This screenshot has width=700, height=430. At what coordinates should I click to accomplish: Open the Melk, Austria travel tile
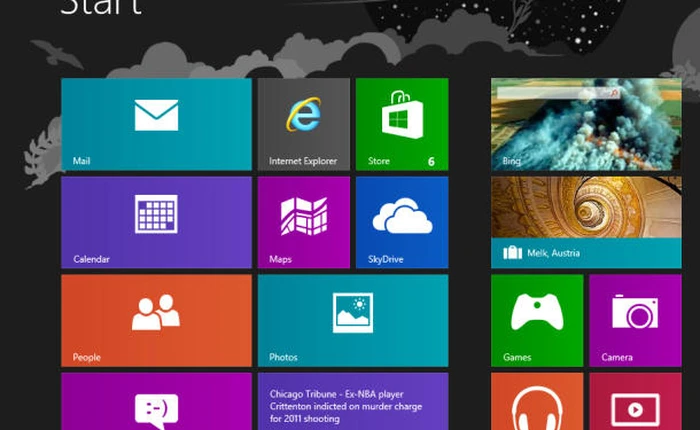[586, 222]
